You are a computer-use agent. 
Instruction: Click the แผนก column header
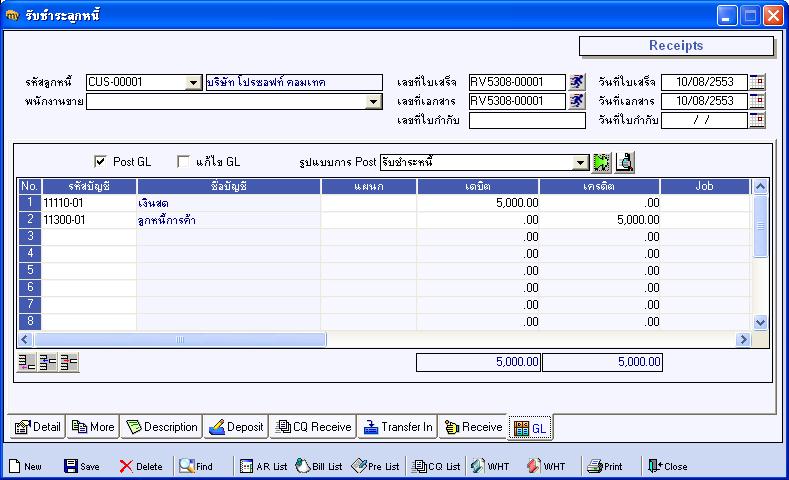[369, 186]
